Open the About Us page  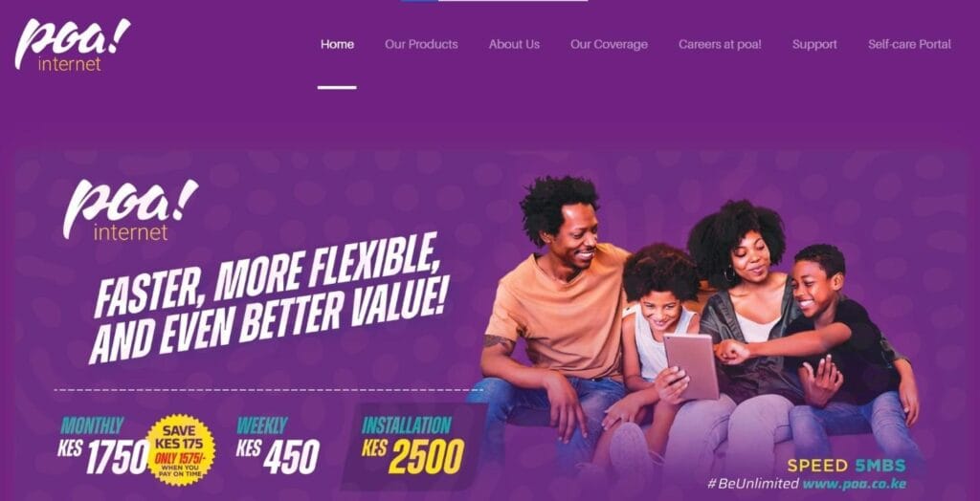pyautogui.click(x=514, y=44)
